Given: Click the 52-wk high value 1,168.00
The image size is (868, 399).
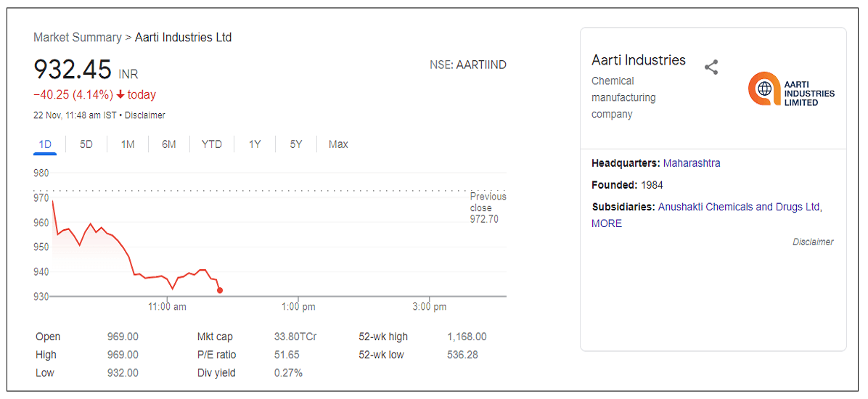Looking at the screenshot, I should coord(467,337).
